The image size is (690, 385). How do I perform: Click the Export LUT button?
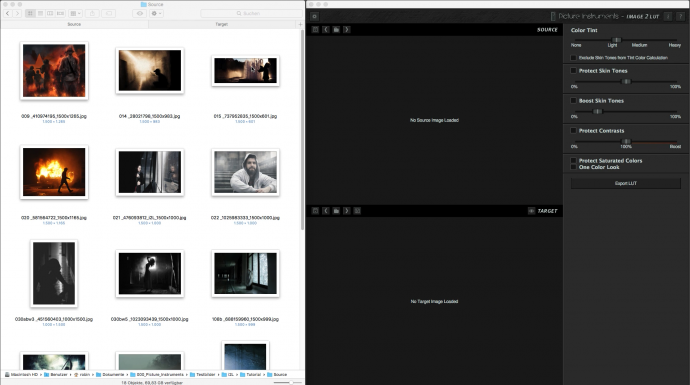click(x=626, y=183)
